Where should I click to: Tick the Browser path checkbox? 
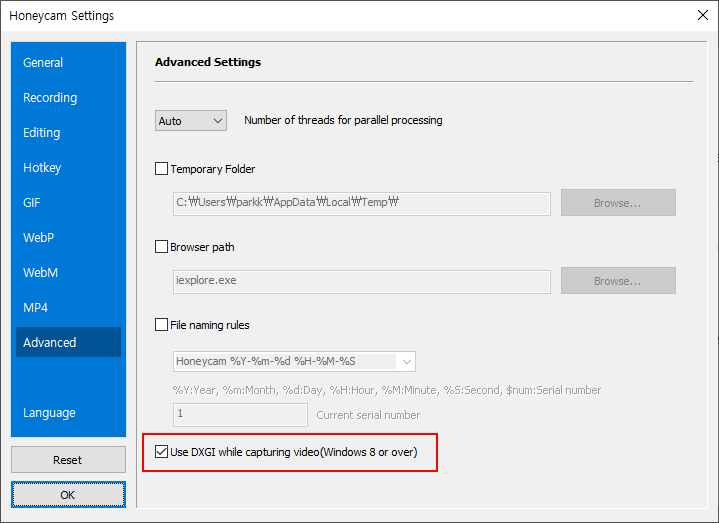pos(162,247)
